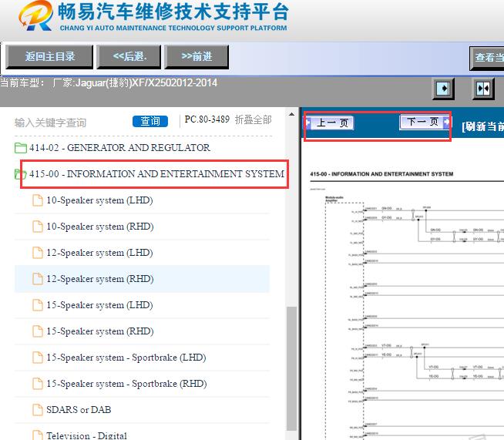The width and height of the screenshot is (504, 440).
Task: Click document icon for 15-Speaker system (RHD)
Action: tap(38, 331)
